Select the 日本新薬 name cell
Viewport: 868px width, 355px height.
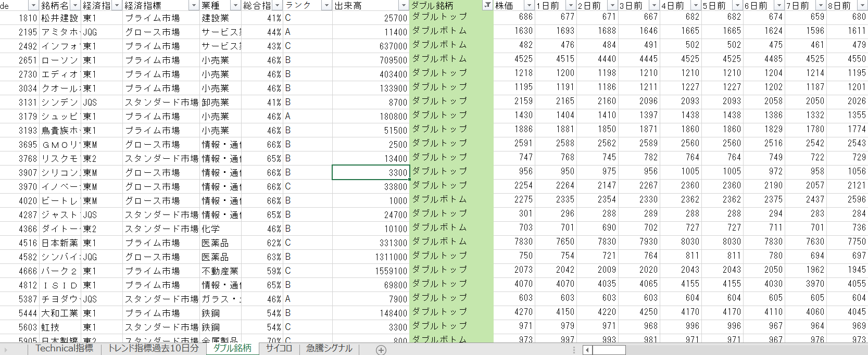coord(60,243)
